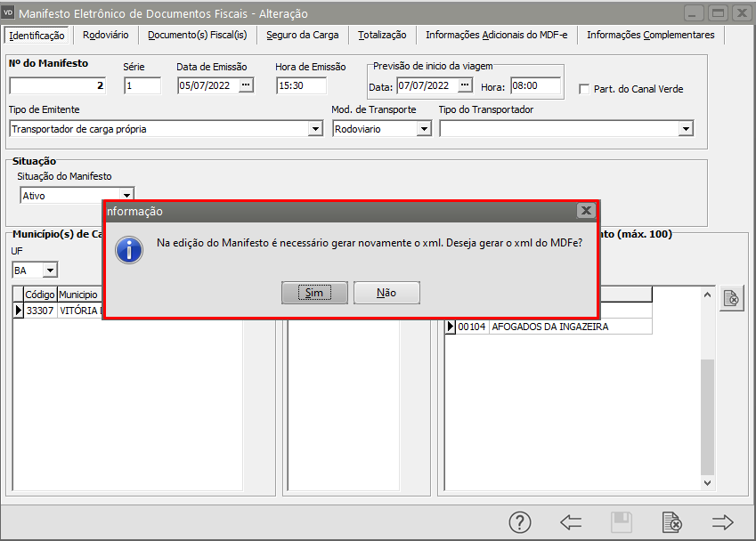Click the blue information icon in dialog

point(129,250)
